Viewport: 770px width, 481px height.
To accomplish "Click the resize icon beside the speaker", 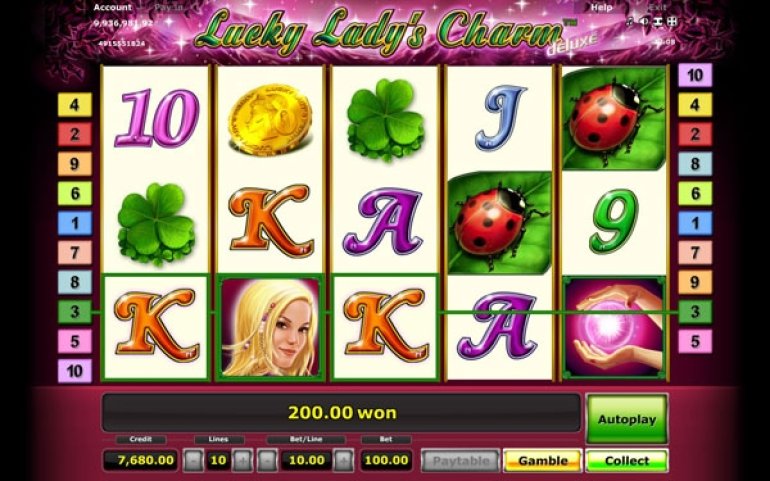I will pos(659,22).
